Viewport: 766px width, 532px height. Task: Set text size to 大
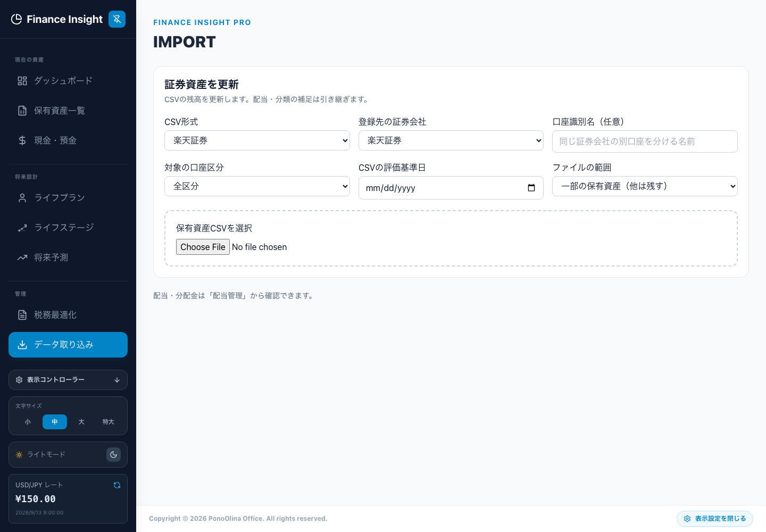81,422
